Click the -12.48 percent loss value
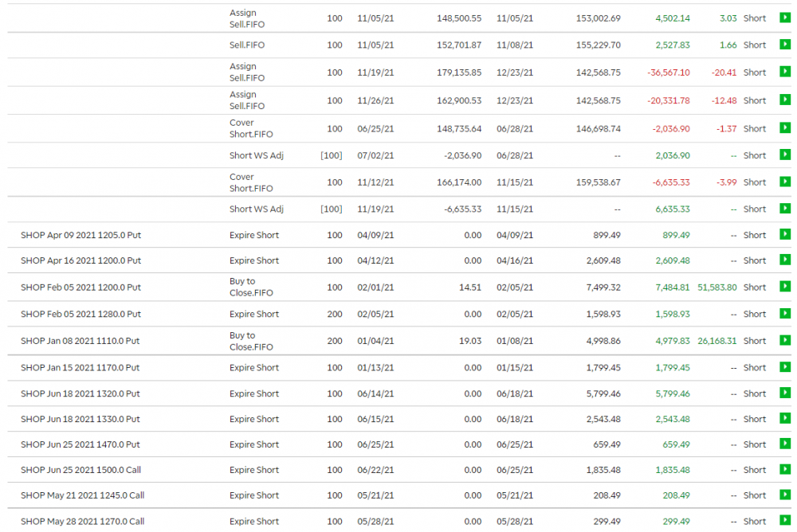This screenshot has width=797, height=532. pyautogui.click(x=724, y=100)
